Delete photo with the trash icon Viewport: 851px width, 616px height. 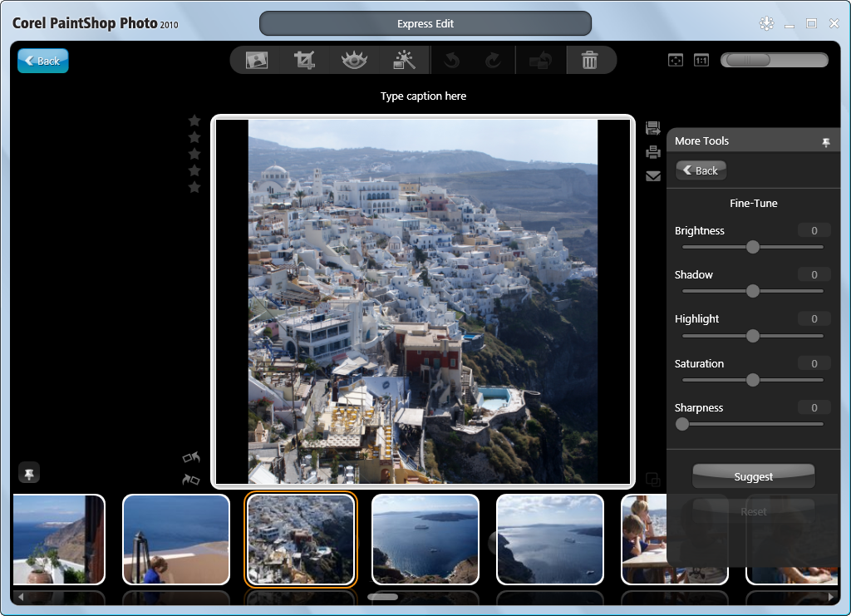pyautogui.click(x=589, y=60)
